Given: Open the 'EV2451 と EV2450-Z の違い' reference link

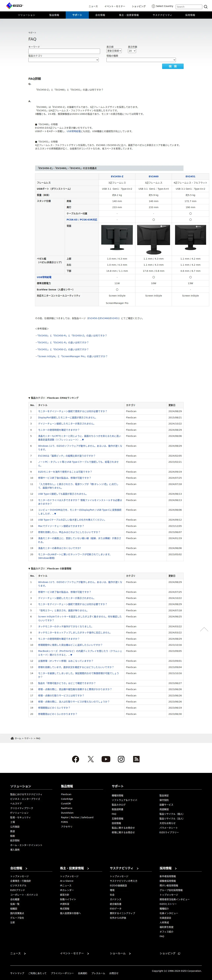Looking at the screenshot, I should 62,349.
